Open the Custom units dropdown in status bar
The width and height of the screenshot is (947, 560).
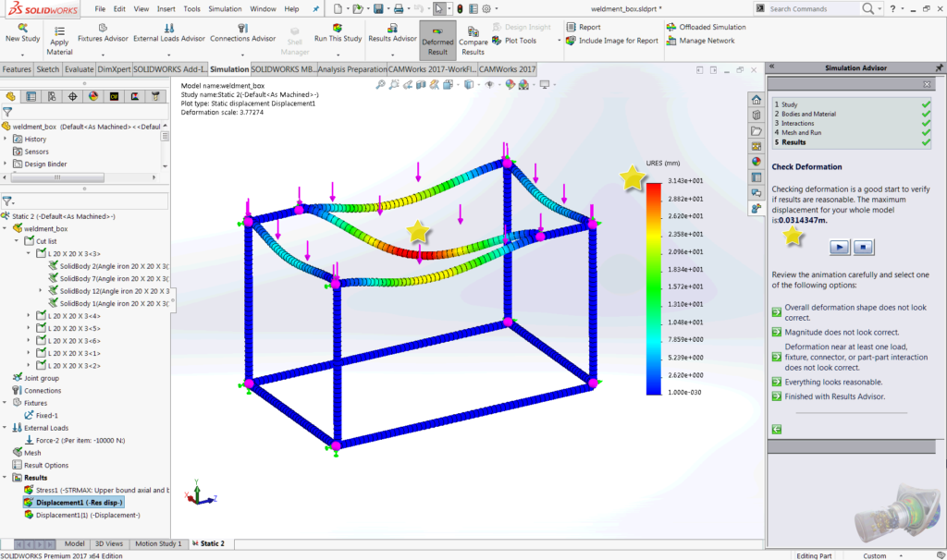[883, 555]
